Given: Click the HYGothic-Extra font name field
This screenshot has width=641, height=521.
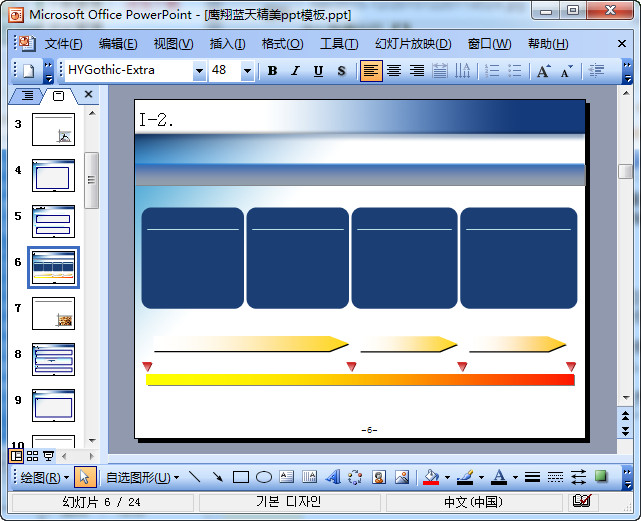Looking at the screenshot, I should pyautogui.click(x=128, y=70).
